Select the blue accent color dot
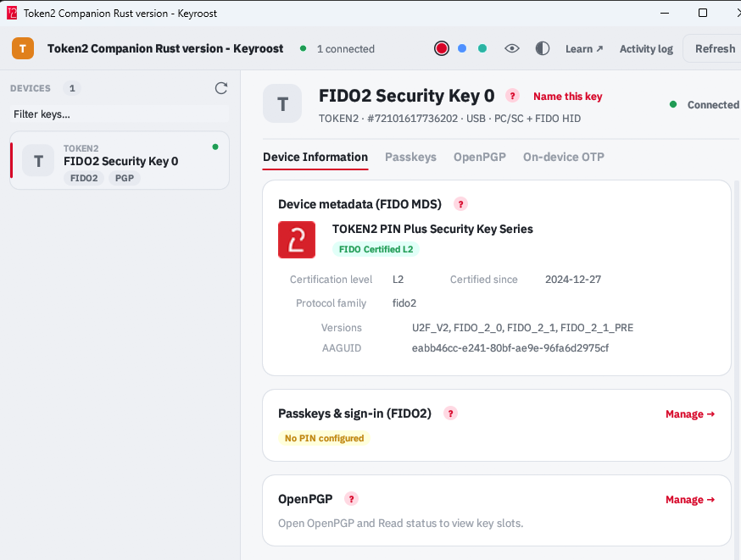The width and height of the screenshot is (741, 560). tap(462, 48)
